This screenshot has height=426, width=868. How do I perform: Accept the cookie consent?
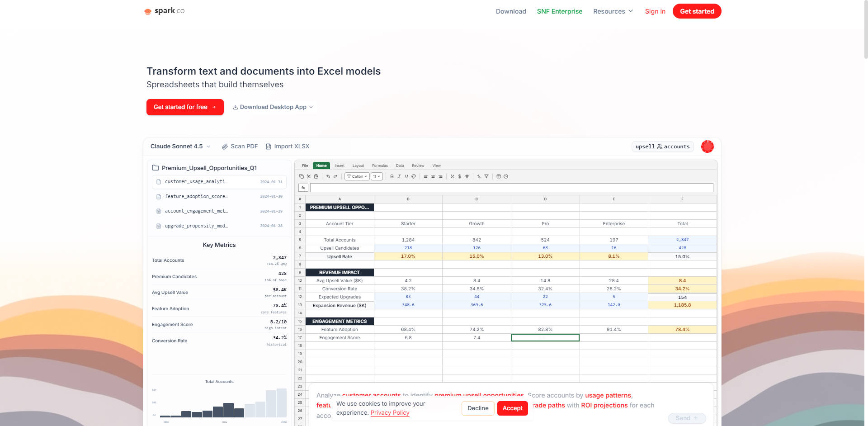pos(512,408)
